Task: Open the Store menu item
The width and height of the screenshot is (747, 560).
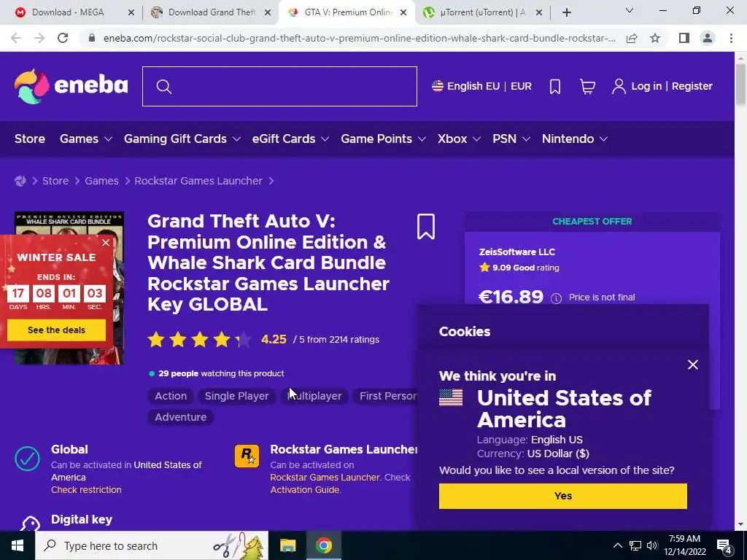Action: coord(29,139)
